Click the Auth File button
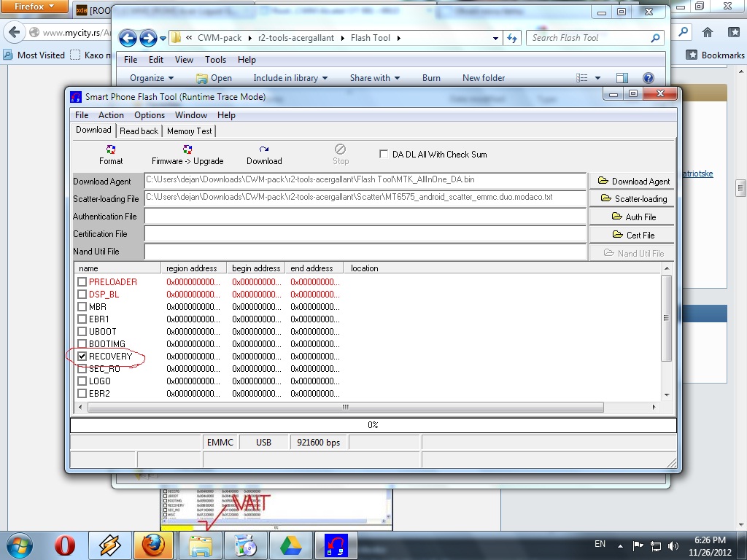The image size is (747, 560). (632, 217)
